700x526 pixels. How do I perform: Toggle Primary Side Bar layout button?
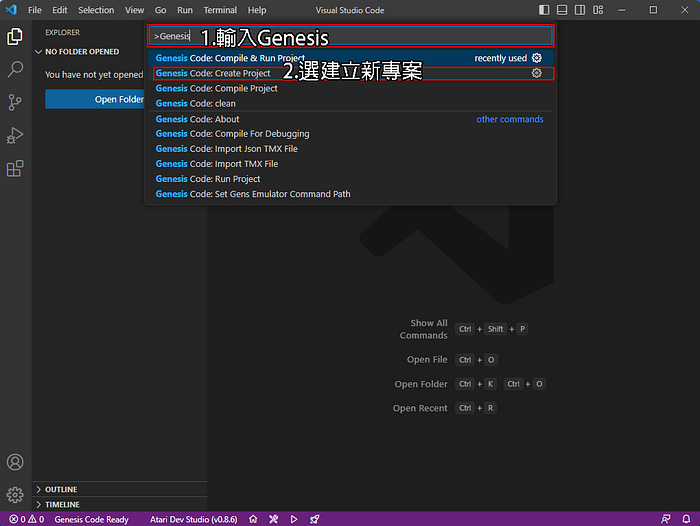click(x=544, y=10)
